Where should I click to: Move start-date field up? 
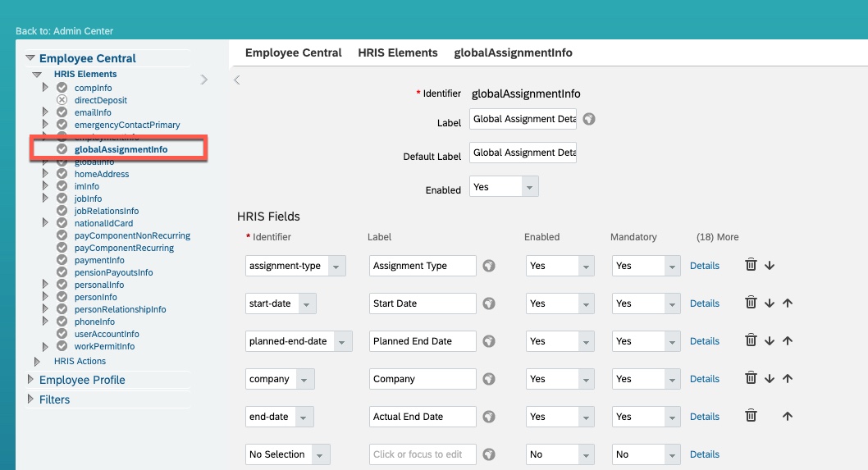[788, 303]
